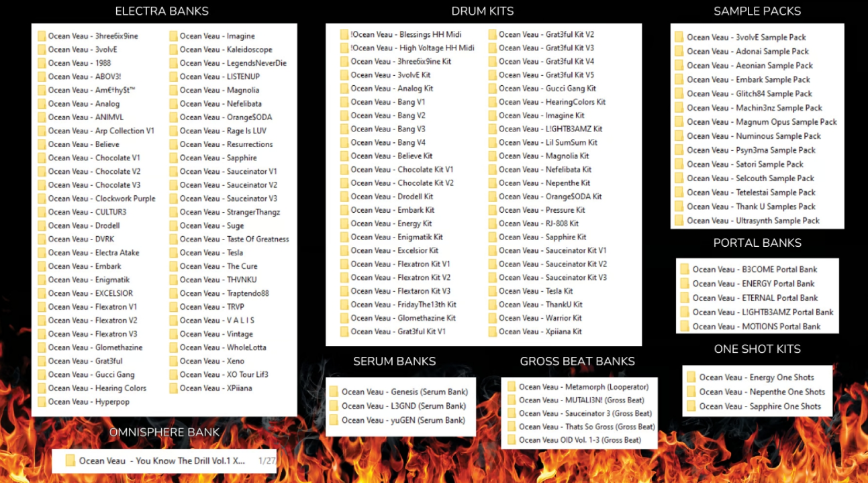The image size is (868, 483).
Task: Click folder icon beside Gucci Gang Kit
Action: (492, 89)
